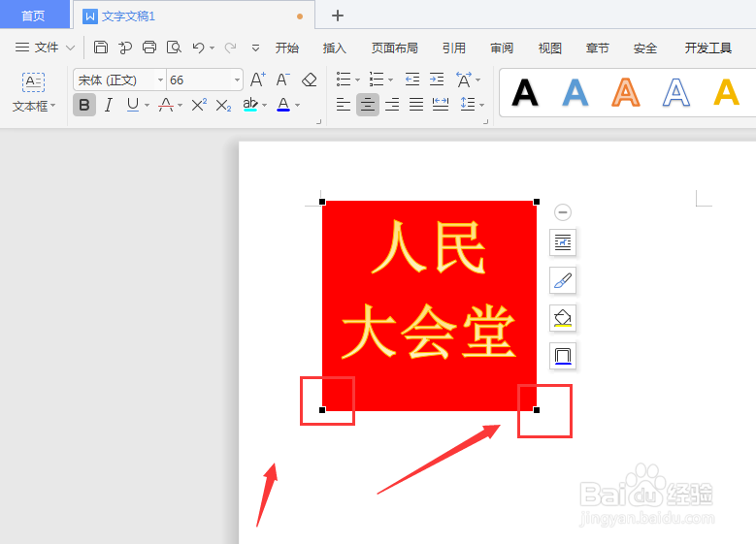Click the Redo arrow

tap(230, 48)
